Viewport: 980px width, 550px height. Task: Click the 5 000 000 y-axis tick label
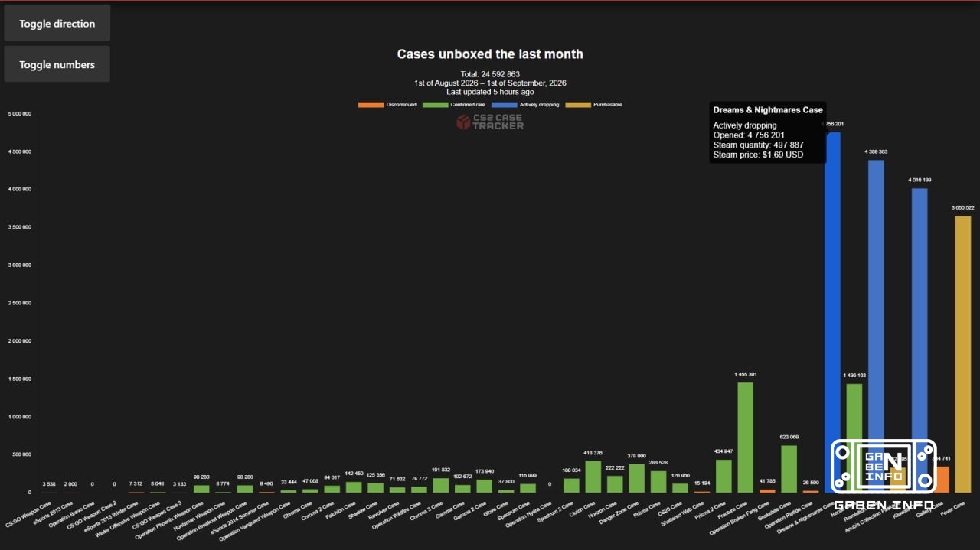[x=19, y=114]
